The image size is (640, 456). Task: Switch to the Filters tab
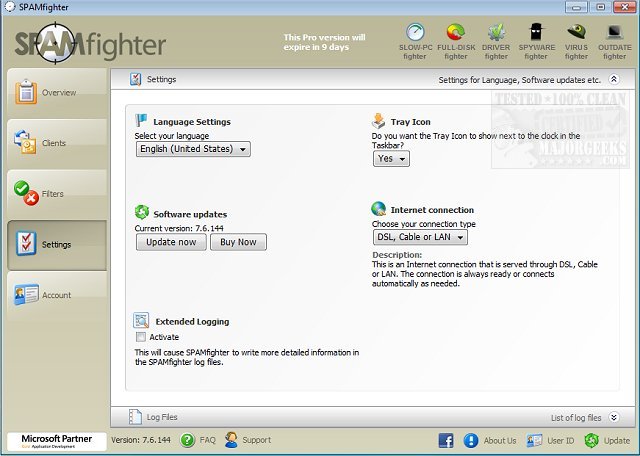57,194
